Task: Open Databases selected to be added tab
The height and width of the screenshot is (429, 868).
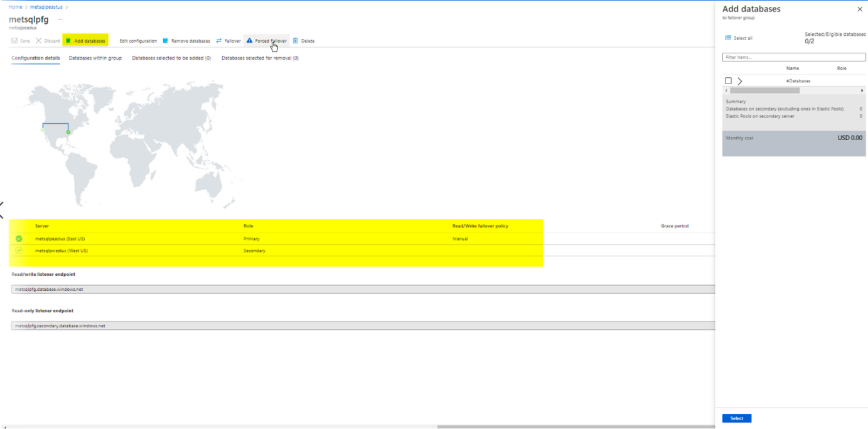Action: (x=171, y=58)
